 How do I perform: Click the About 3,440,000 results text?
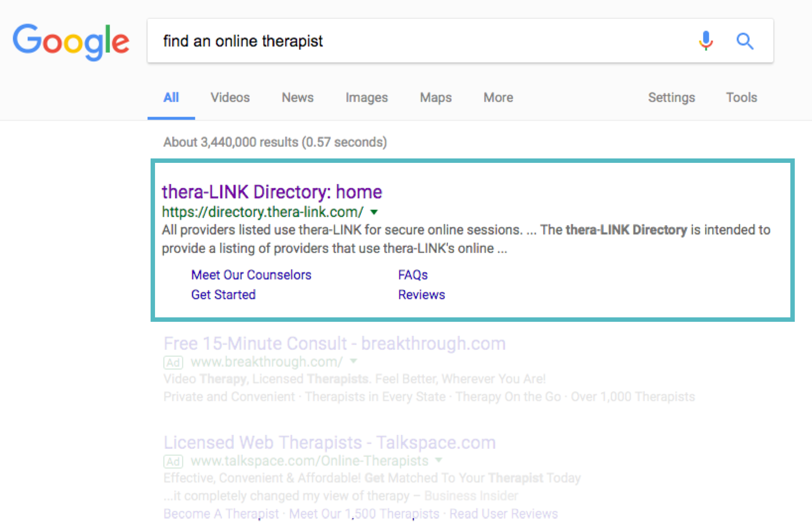click(x=275, y=142)
